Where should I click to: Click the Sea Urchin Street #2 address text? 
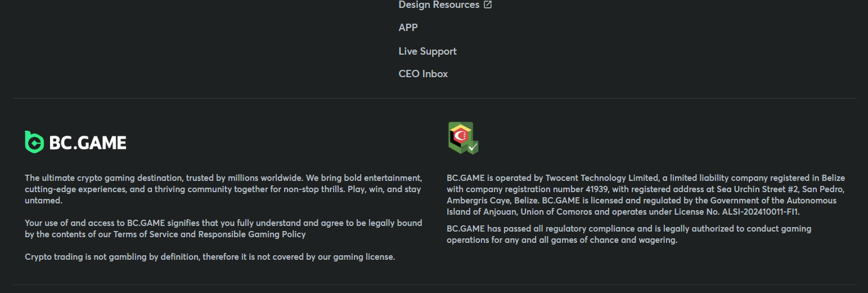pyautogui.click(x=755, y=189)
